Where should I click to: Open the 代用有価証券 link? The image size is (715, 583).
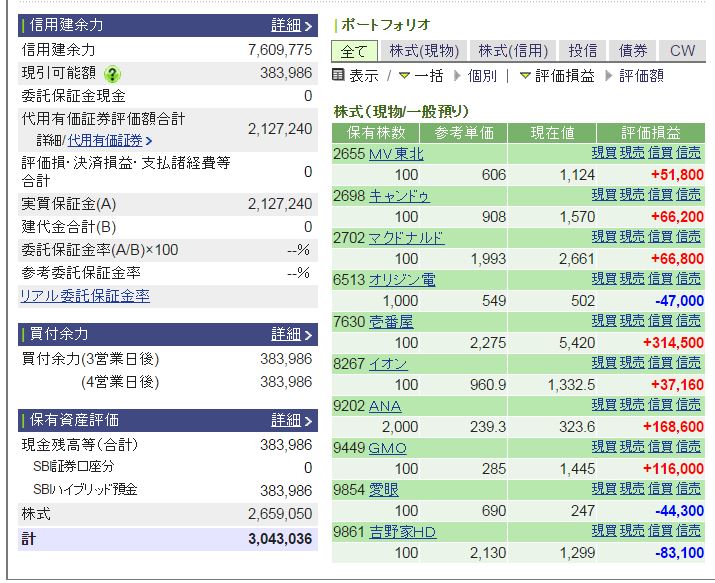pyautogui.click(x=105, y=140)
